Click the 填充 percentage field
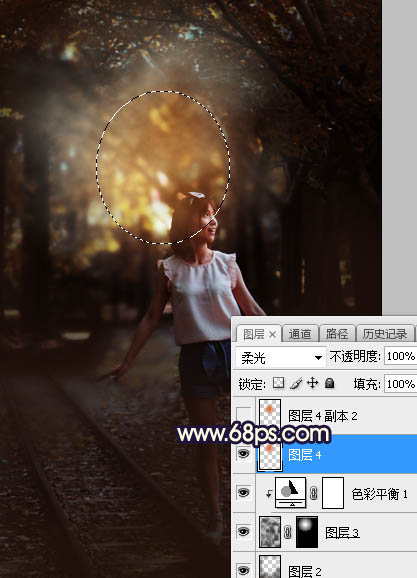Screen dimensions: 417x578 (400, 384)
